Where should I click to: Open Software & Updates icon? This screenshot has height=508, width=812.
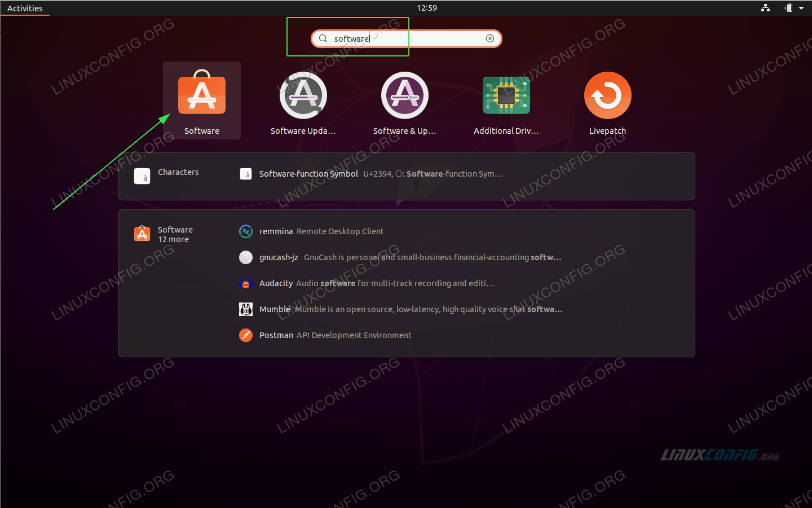click(x=405, y=95)
